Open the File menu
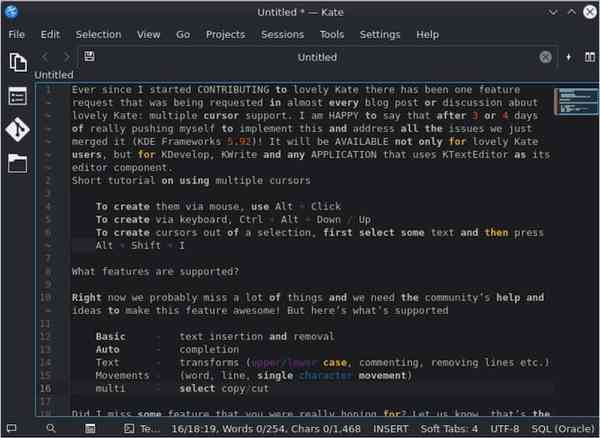Image resolution: width=600 pixels, height=438 pixels. [16, 35]
